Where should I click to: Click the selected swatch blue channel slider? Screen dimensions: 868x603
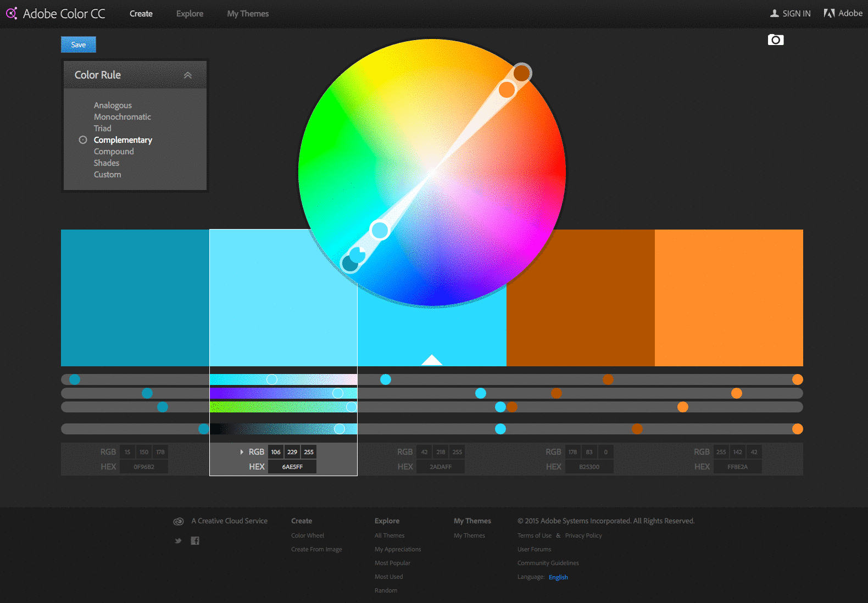283,407
